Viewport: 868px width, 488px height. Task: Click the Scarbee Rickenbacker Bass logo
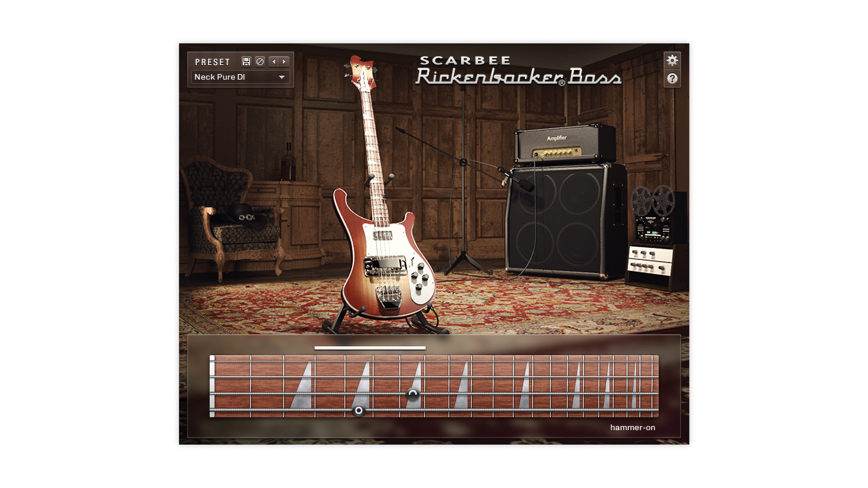pyautogui.click(x=519, y=70)
